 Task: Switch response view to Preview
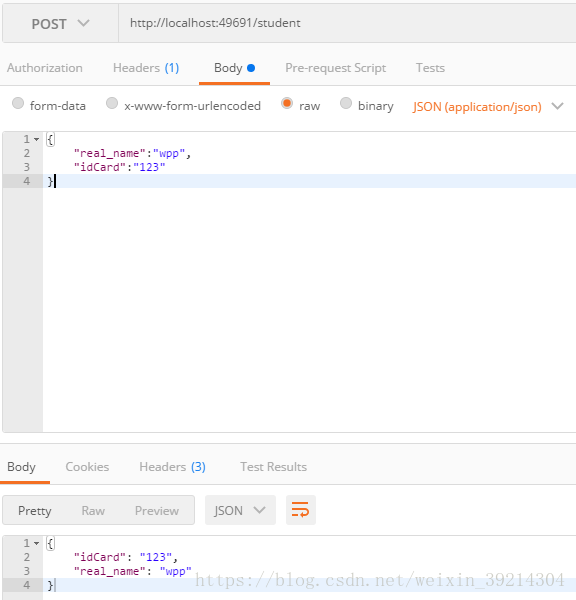(157, 510)
